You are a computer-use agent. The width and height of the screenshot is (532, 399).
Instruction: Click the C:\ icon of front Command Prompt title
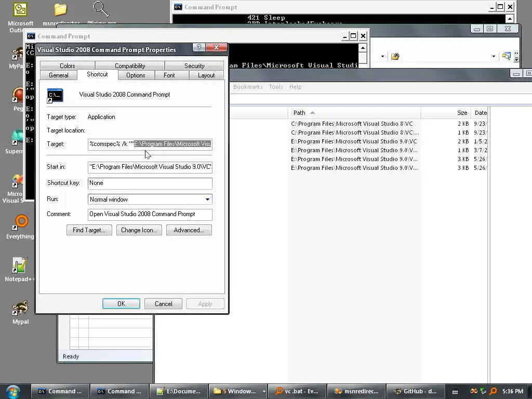coord(31,36)
